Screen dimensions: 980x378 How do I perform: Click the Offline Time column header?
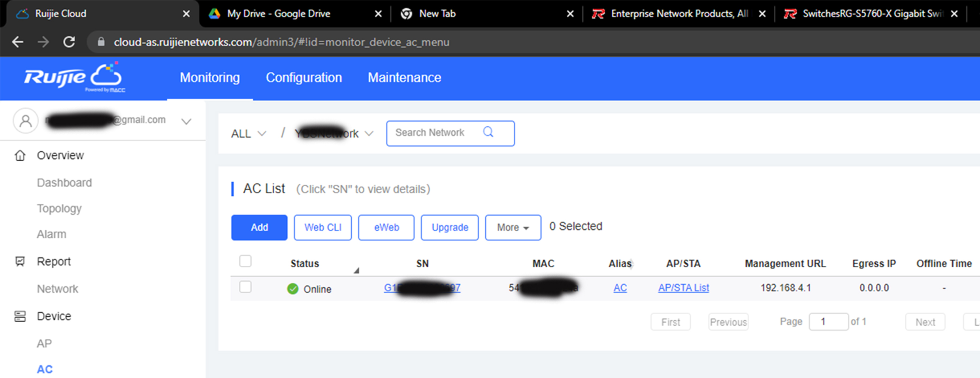(x=944, y=263)
